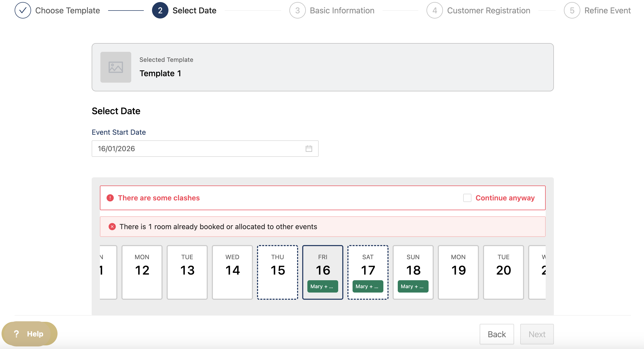Click the step 5 circle icon
Image resolution: width=644 pixels, height=349 pixels.
tap(572, 11)
